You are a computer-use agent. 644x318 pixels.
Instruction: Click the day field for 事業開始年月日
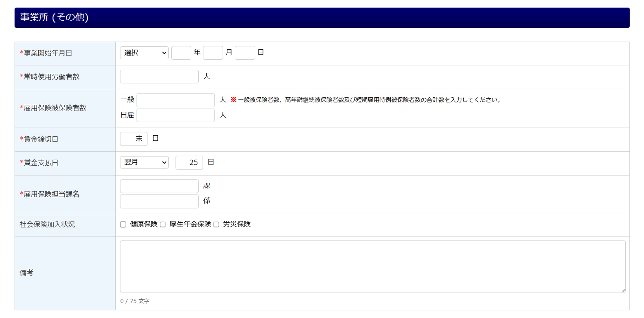pos(245,53)
